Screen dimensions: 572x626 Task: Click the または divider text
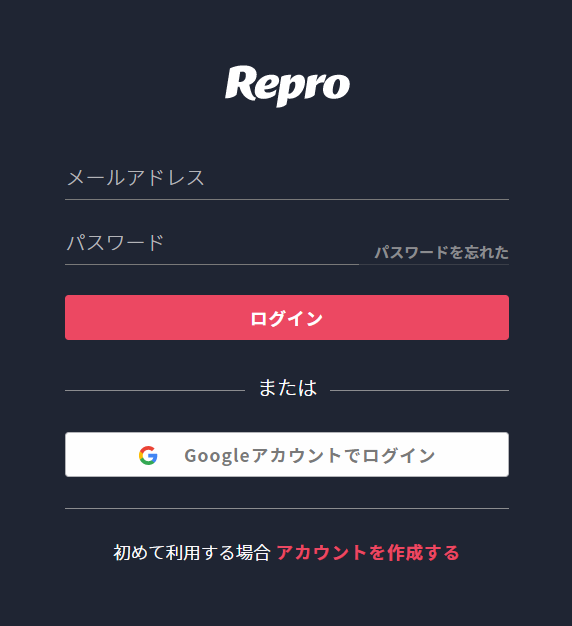(288, 388)
